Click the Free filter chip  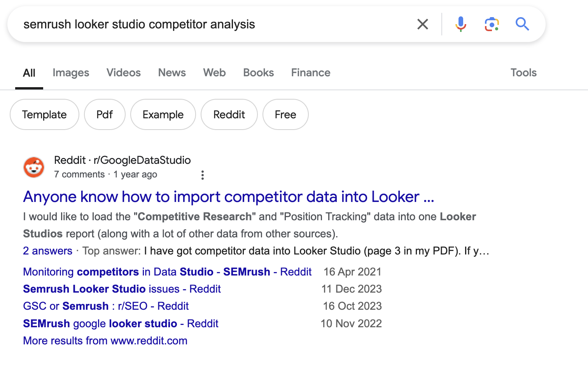pyautogui.click(x=285, y=114)
